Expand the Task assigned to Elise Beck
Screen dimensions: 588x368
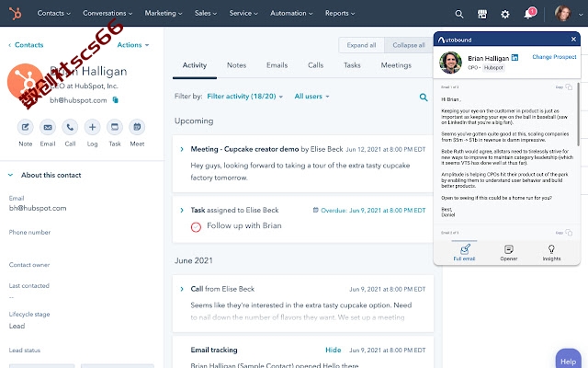point(182,211)
